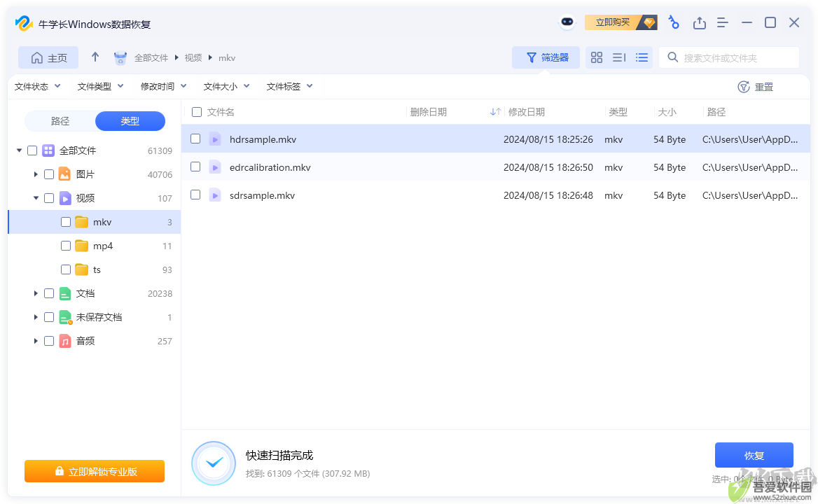Click the sort arrows icon near 删除日期
818x504 pixels.
(496, 111)
